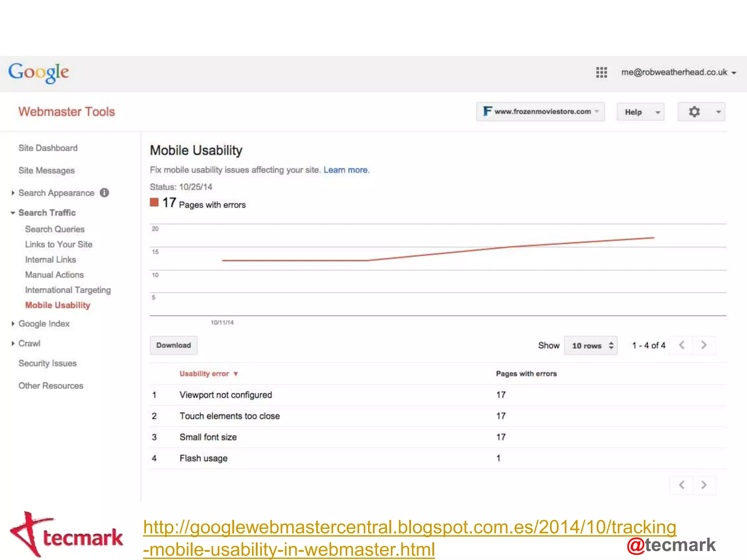Image resolution: width=747 pixels, height=560 pixels.
Task: Open Manual Actions
Action: coord(54,275)
